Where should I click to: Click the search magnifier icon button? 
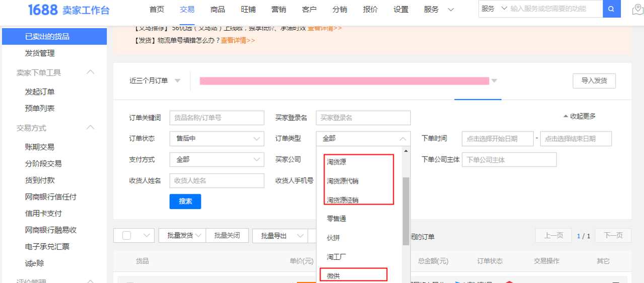(611, 9)
